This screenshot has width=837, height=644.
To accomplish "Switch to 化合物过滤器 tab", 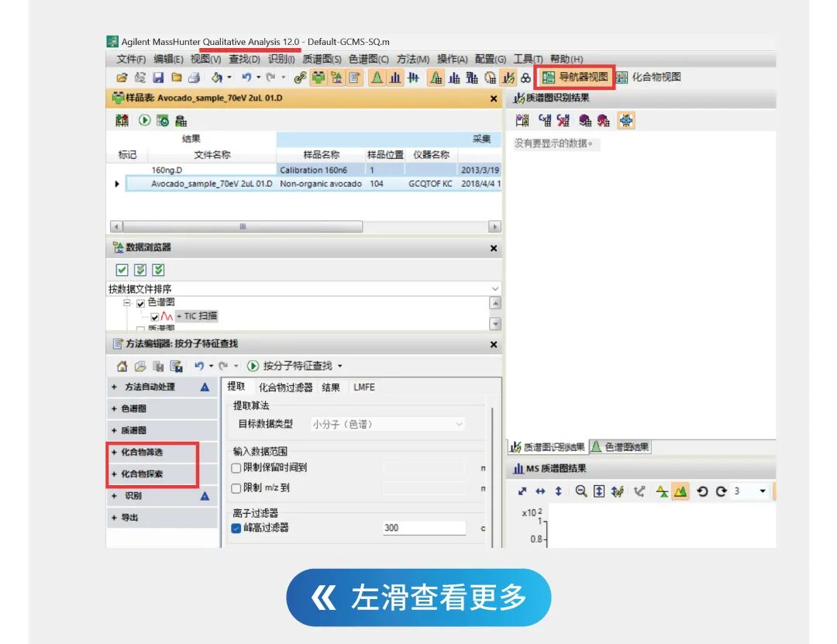I will (285, 387).
